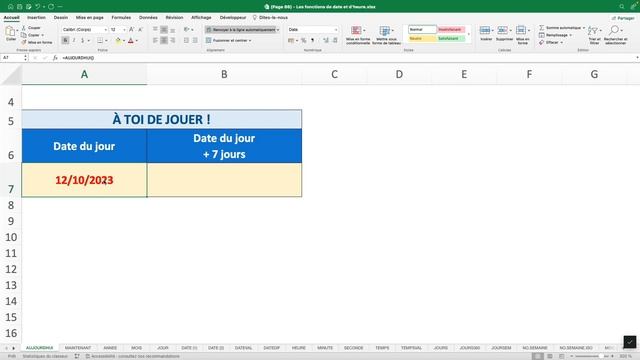Open the Affichage ribbon tab
The width and height of the screenshot is (640, 360).
201,18
